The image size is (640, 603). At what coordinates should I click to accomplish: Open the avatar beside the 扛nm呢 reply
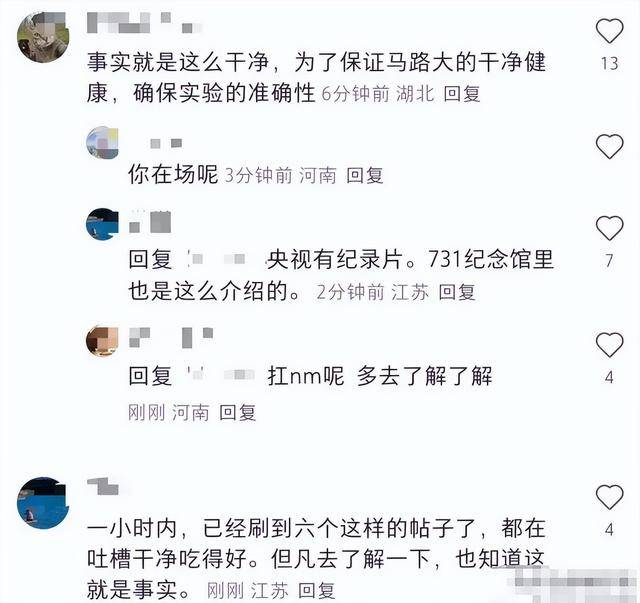coord(102,340)
